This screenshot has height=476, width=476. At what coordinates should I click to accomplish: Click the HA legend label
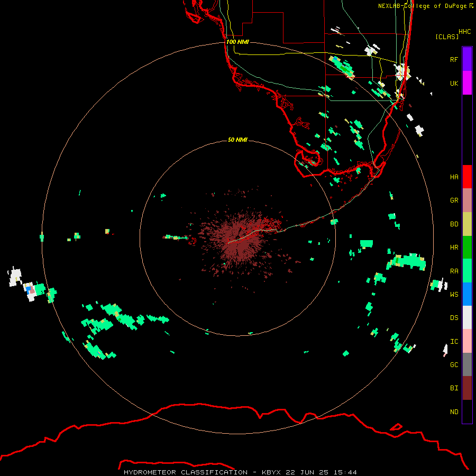(x=454, y=177)
